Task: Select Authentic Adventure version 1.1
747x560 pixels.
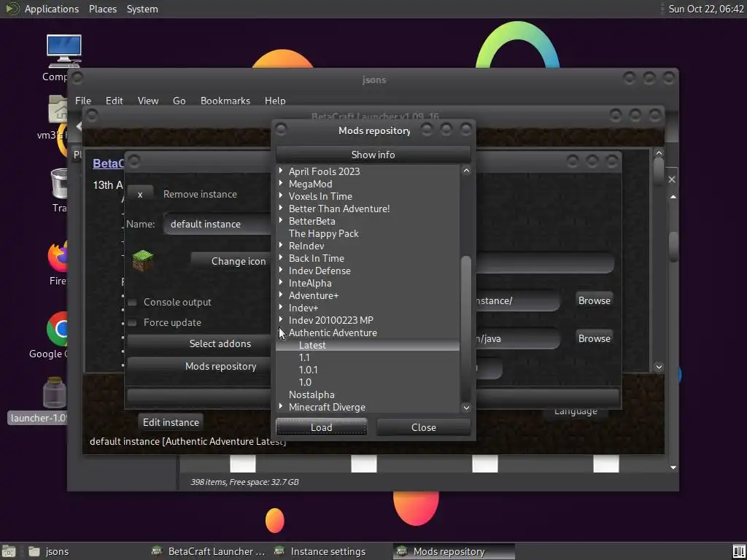Action: pyautogui.click(x=304, y=357)
